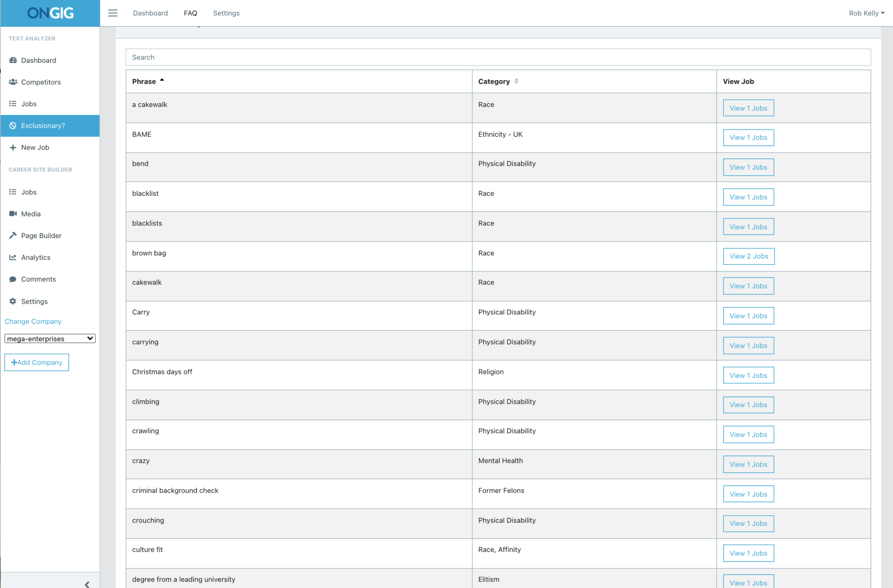893x588 pixels.
Task: Open the Rob Kelly user dropdown
Action: click(866, 13)
